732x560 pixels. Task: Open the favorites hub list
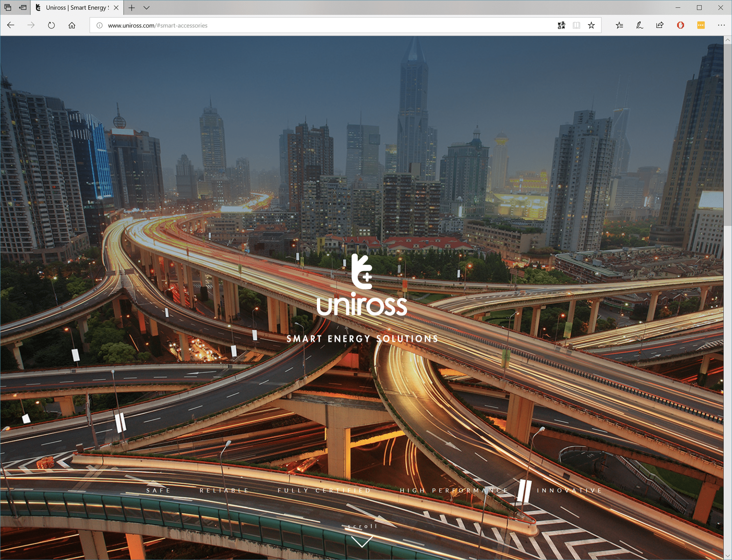click(619, 25)
